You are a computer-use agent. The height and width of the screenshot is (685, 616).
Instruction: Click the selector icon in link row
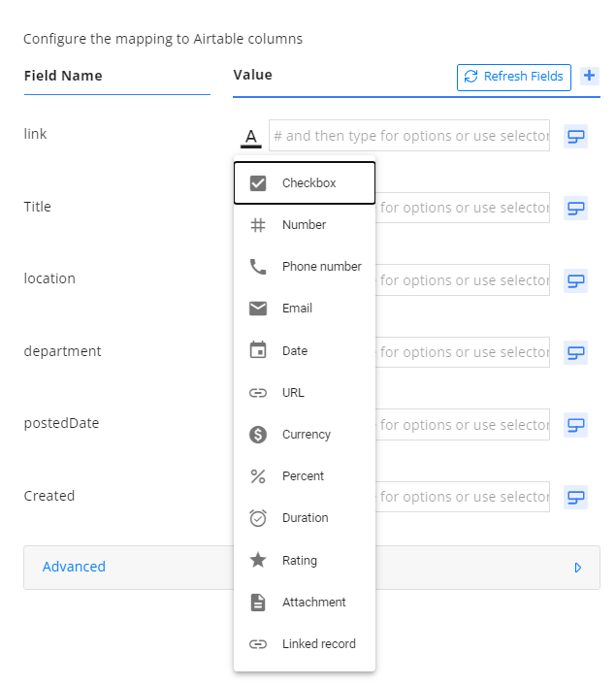[x=575, y=136]
